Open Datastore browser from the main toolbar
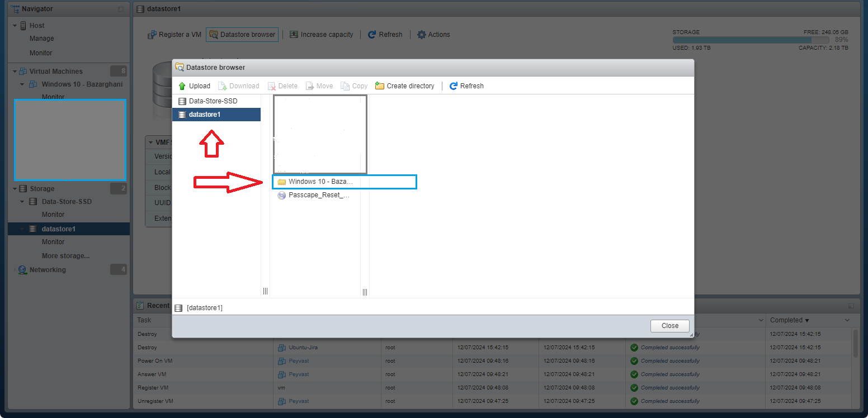 pos(242,35)
